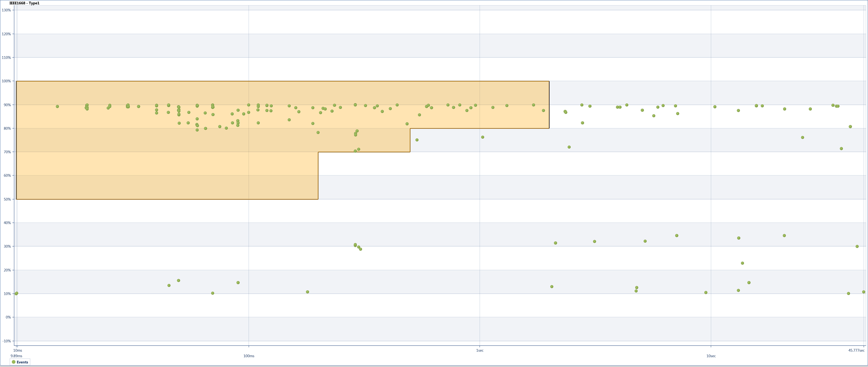Screen dimensions: 868x367
Task: Select the 130% y-axis label
Action: (x=7, y=10)
